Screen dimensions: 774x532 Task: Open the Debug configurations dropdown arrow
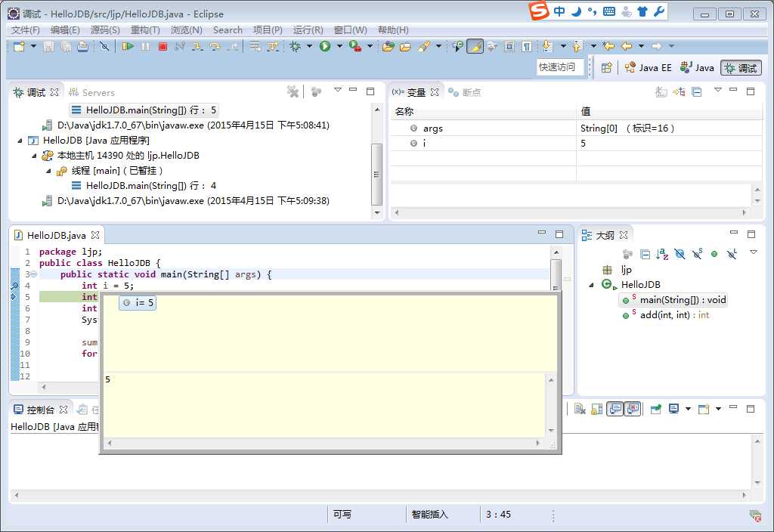tap(309, 46)
